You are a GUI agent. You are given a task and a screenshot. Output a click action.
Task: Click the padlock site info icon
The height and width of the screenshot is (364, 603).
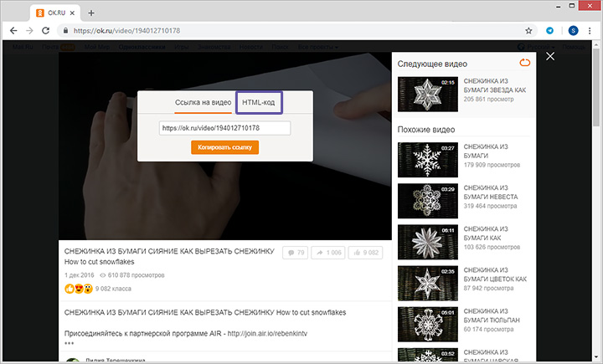coord(65,31)
